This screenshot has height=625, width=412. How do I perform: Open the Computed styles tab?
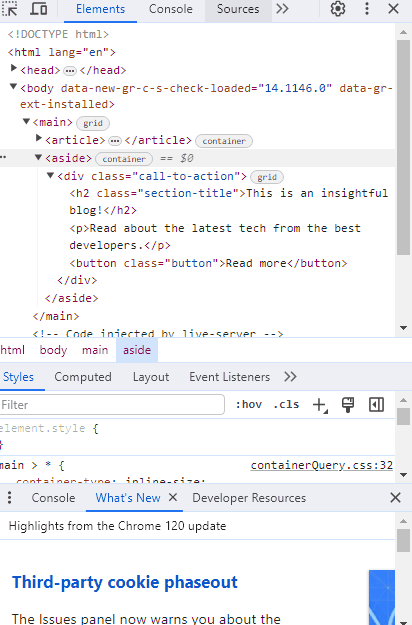pos(83,377)
